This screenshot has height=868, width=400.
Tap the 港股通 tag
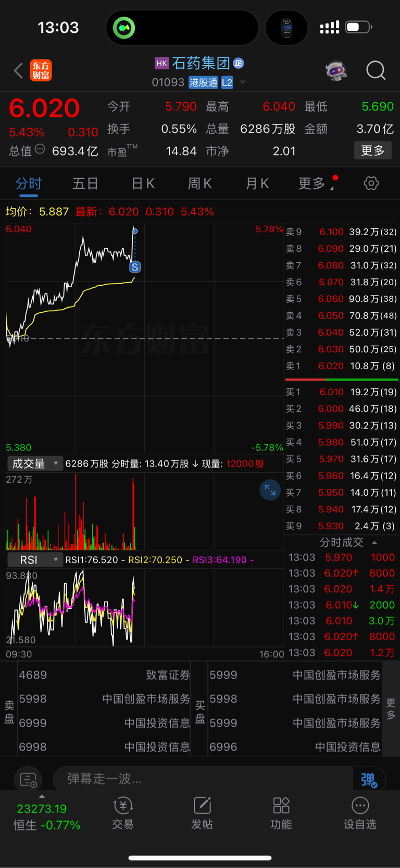coord(203,82)
